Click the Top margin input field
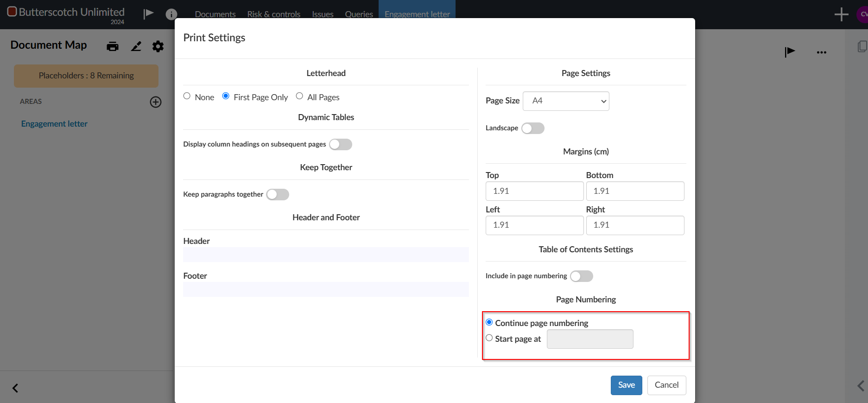 coord(534,191)
